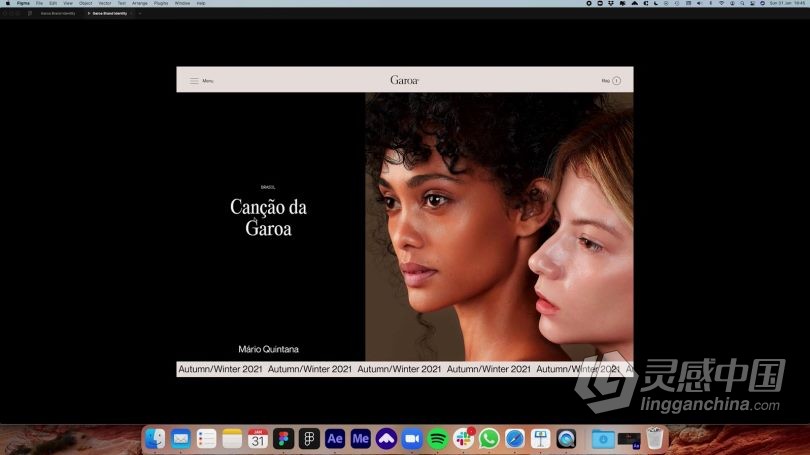Open Finder from the dock
Screen dimensions: 810x455
click(155, 439)
